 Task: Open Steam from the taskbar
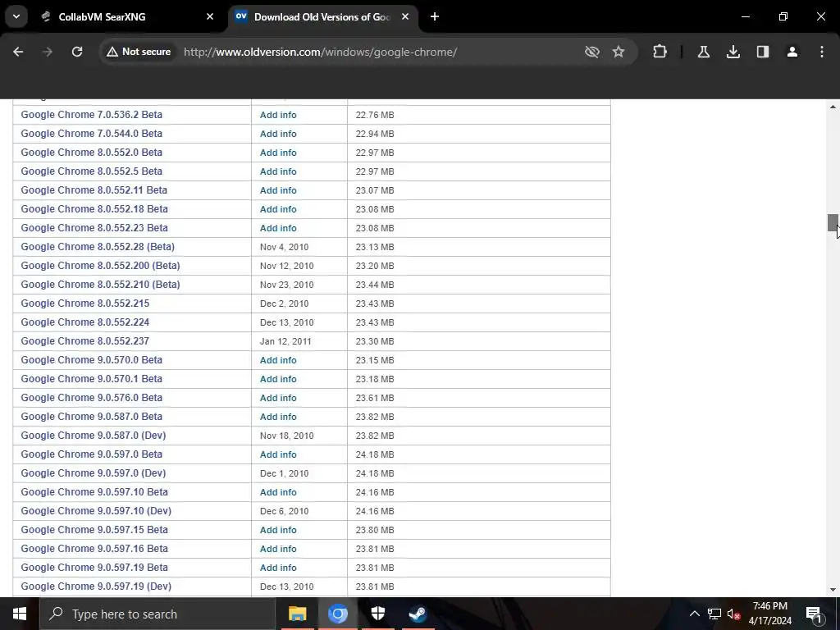[x=418, y=614]
